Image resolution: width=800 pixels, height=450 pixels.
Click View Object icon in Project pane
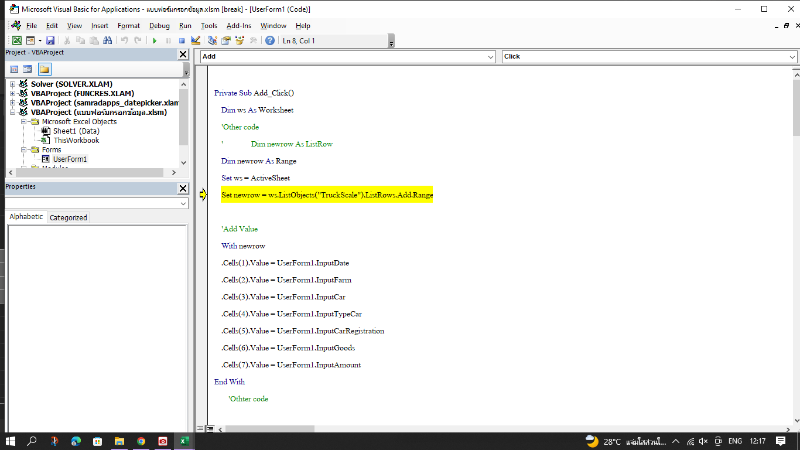tap(29, 69)
